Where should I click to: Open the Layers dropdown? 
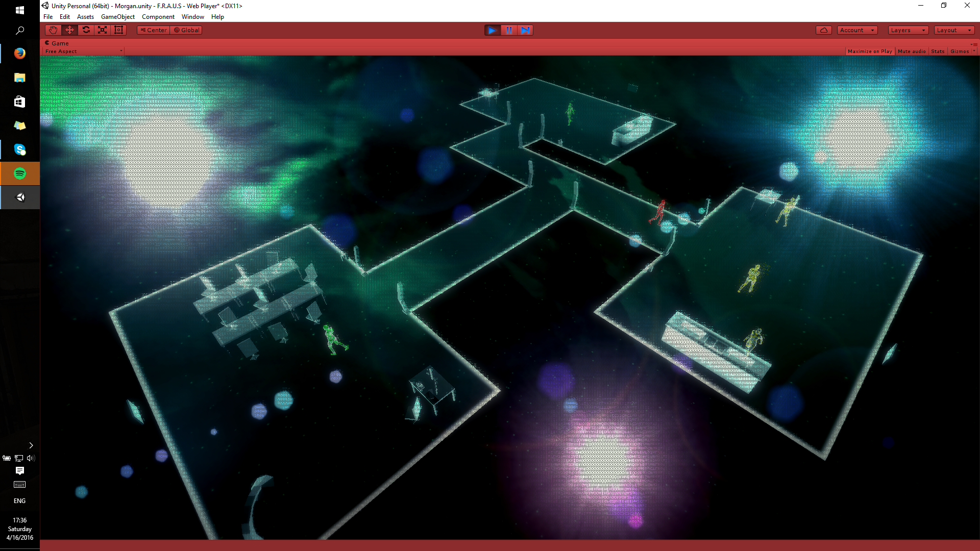point(908,30)
